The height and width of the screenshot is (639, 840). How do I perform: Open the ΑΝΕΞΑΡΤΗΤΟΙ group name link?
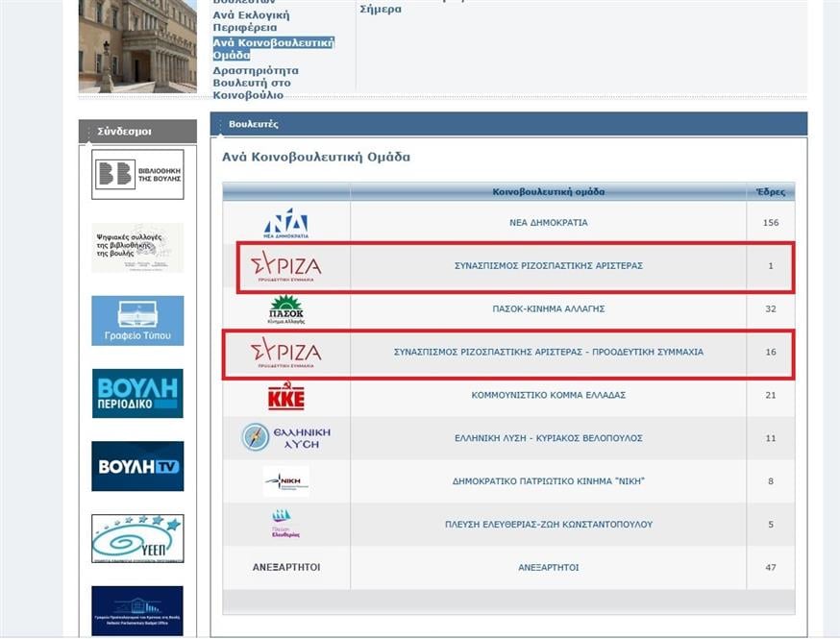point(549,567)
